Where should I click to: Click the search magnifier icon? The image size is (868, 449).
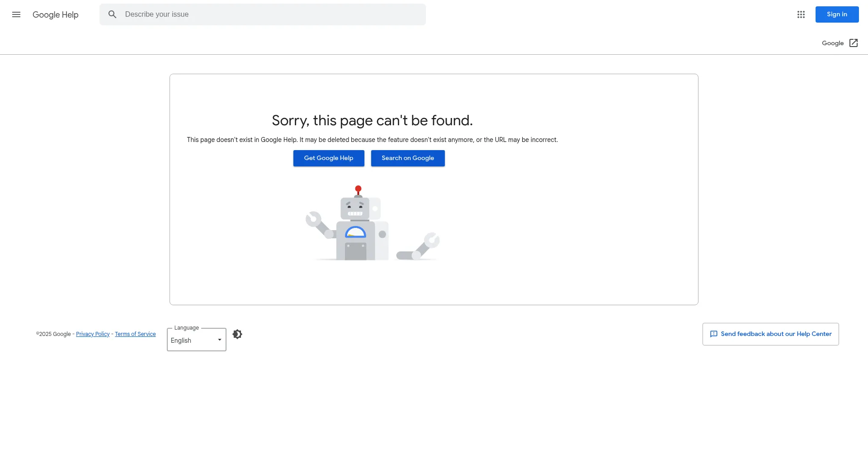[x=113, y=14]
